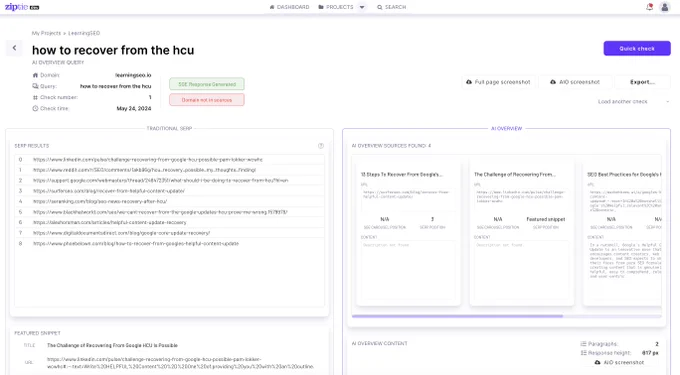680x375 pixels.
Task: Open the featured snippet linkedin URL
Action: [x=180, y=363]
